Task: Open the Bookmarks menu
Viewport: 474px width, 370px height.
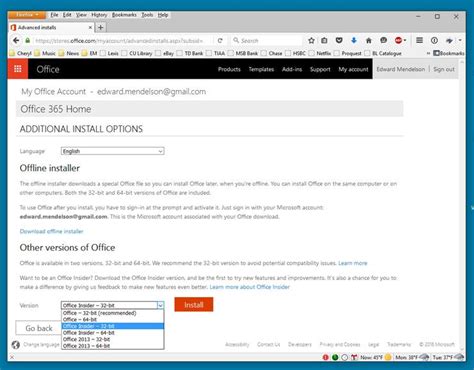Action: 124,15
